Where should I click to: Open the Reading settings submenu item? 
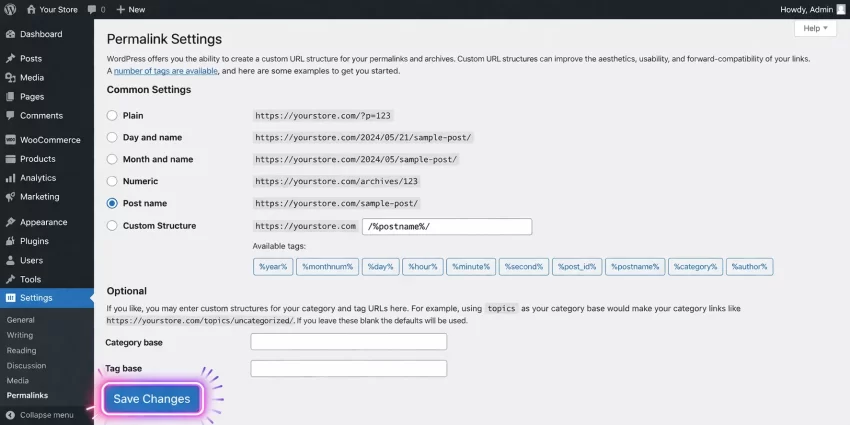tap(22, 350)
